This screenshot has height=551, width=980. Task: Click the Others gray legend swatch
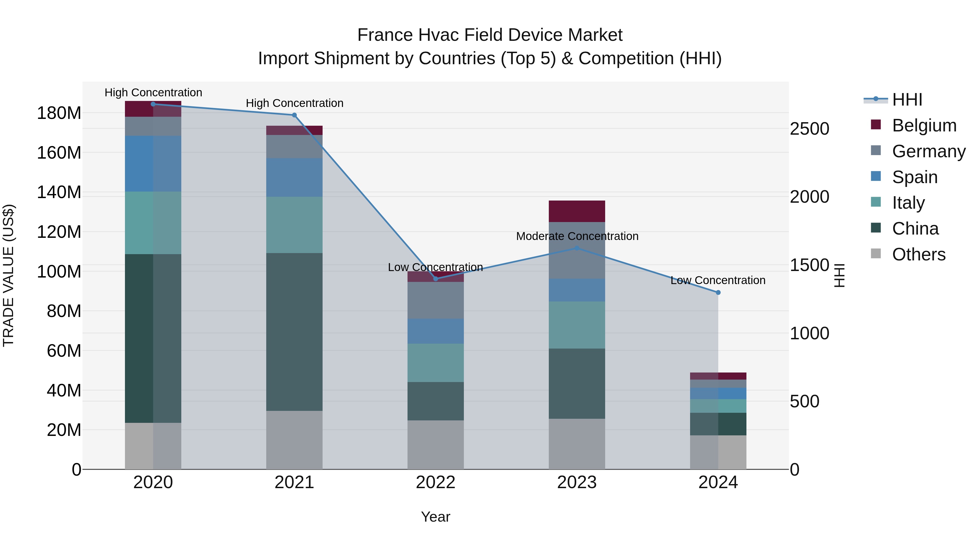(x=876, y=254)
